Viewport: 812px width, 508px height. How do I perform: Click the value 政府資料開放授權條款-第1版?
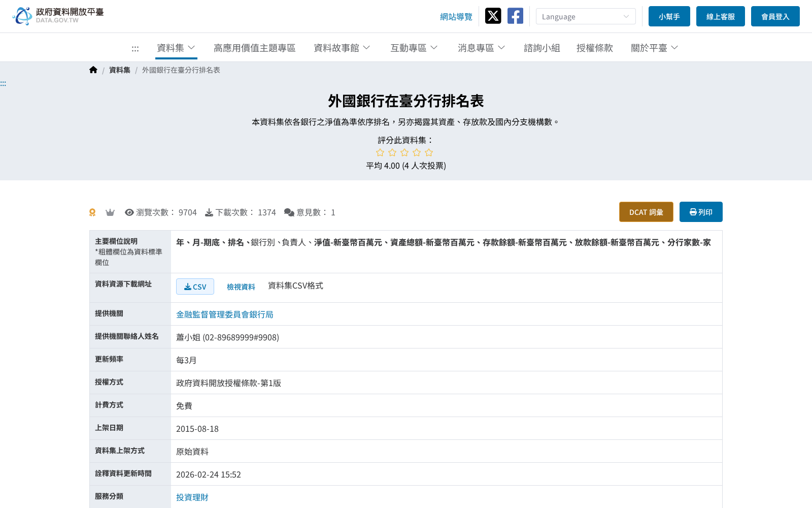tap(228, 383)
